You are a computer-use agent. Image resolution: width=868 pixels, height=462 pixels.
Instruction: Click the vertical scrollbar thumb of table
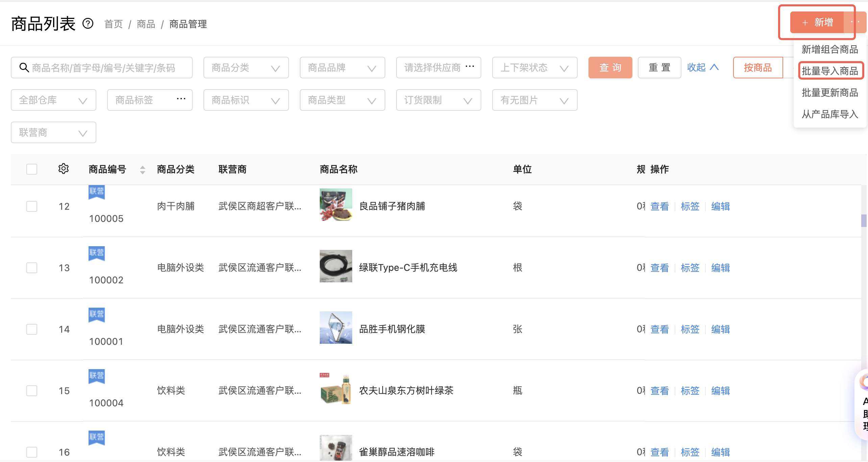[864, 221]
